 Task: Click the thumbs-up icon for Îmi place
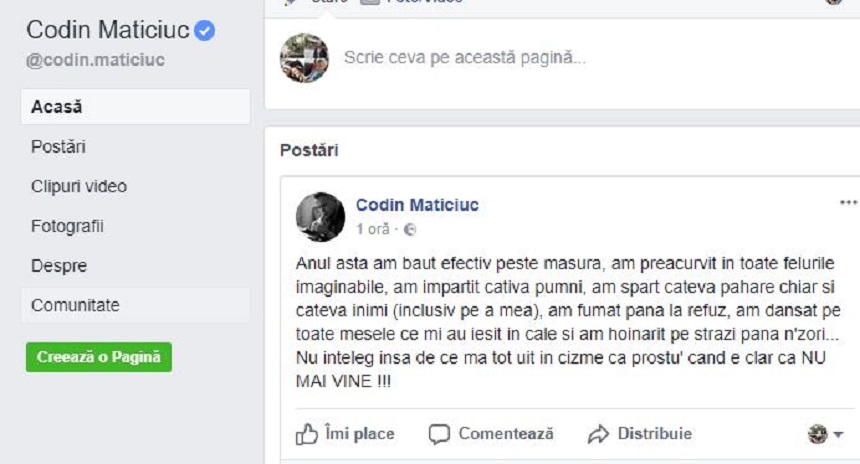tap(306, 434)
